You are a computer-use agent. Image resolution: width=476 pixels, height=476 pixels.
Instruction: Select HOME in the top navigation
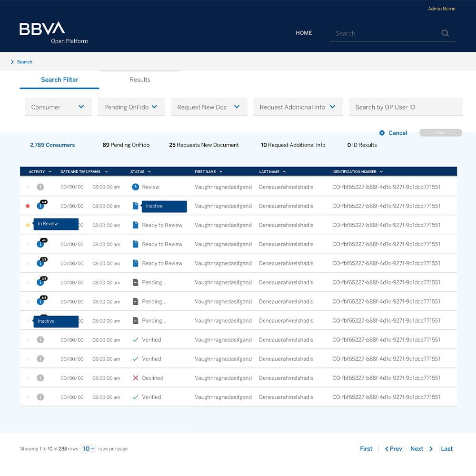tap(304, 33)
